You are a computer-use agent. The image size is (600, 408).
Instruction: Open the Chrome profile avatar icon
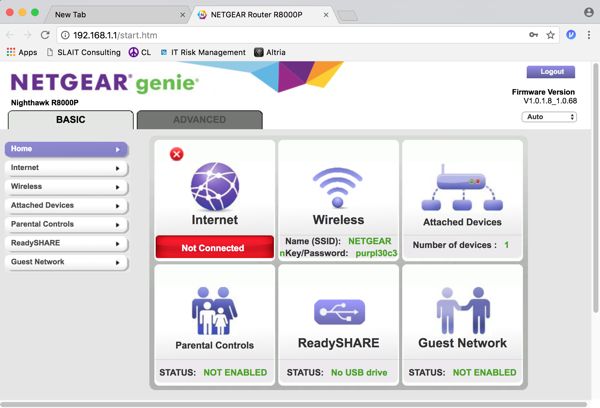coord(589,12)
